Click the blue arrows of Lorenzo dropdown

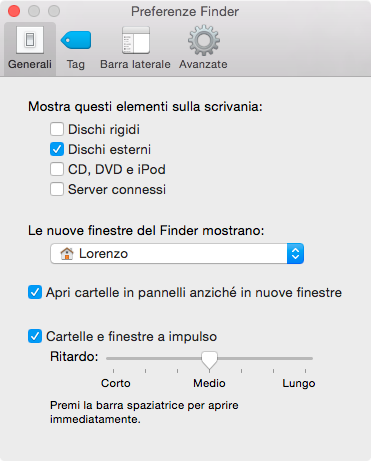coord(295,254)
